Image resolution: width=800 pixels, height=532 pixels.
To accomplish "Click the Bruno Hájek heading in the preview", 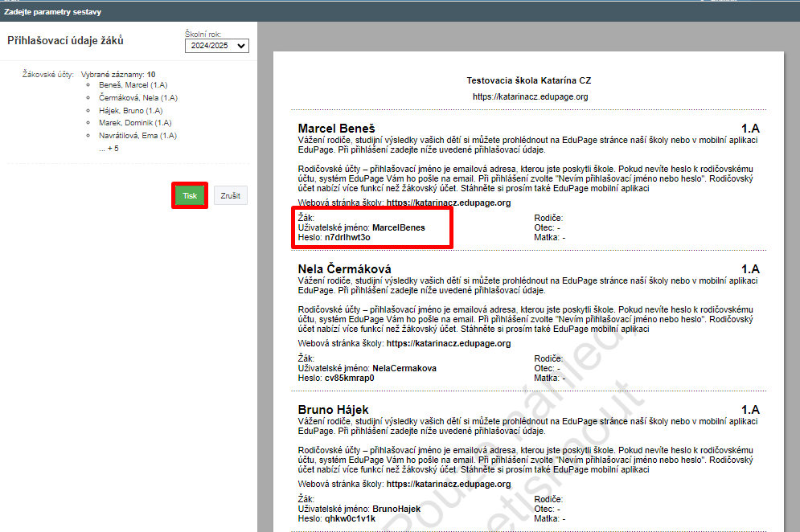I will (333, 410).
